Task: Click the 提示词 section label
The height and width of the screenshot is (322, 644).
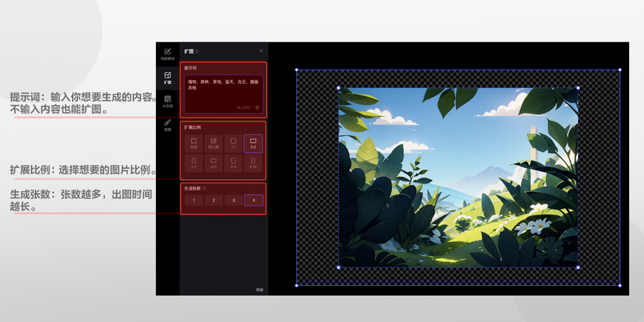Action: click(190, 68)
